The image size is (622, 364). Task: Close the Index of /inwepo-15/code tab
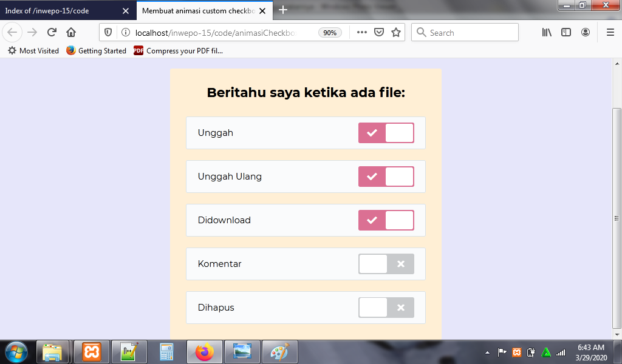tap(126, 11)
